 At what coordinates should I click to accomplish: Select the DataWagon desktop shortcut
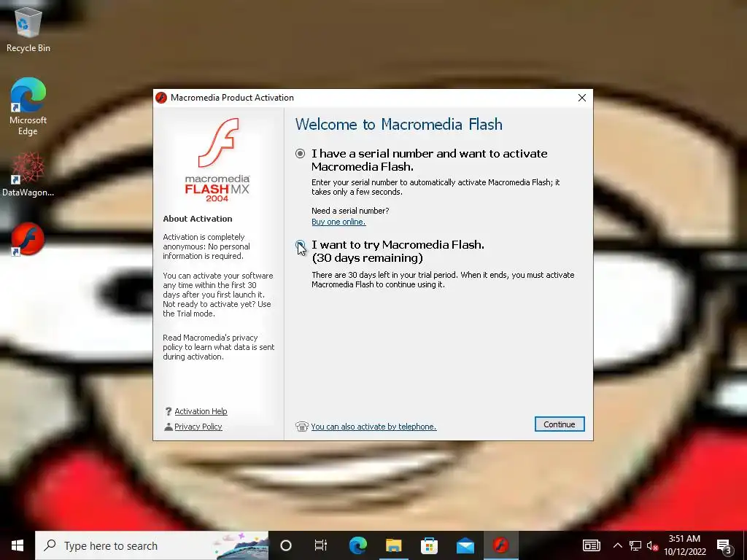tap(28, 174)
